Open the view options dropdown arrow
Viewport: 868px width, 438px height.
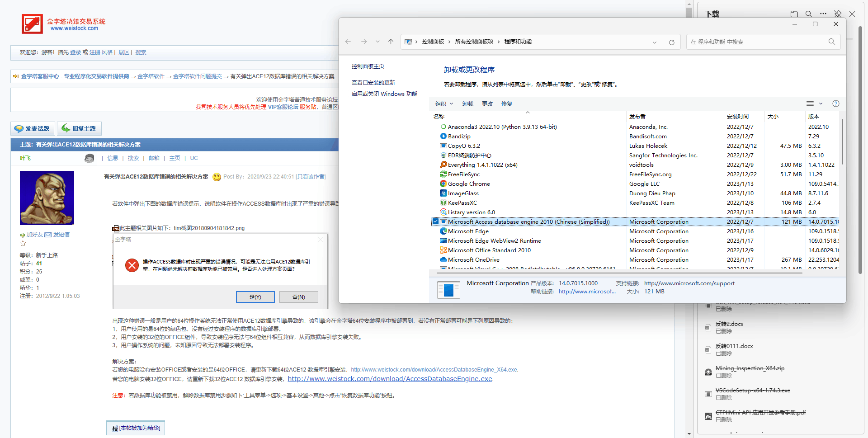pyautogui.click(x=821, y=104)
